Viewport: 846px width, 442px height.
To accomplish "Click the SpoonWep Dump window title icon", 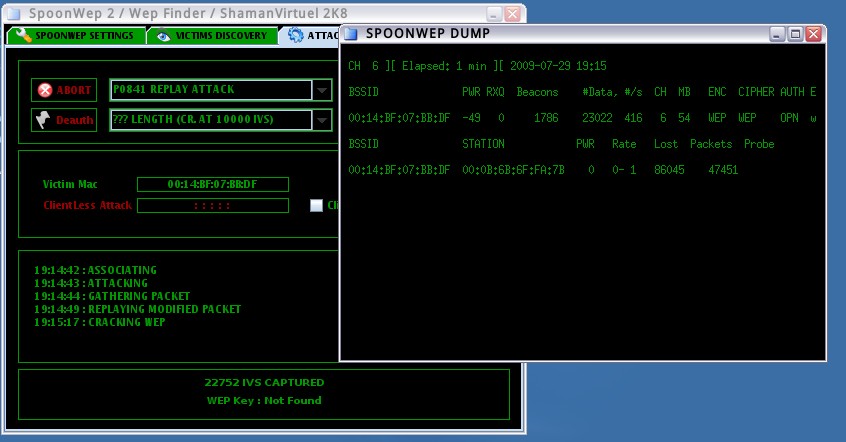I will 351,34.
